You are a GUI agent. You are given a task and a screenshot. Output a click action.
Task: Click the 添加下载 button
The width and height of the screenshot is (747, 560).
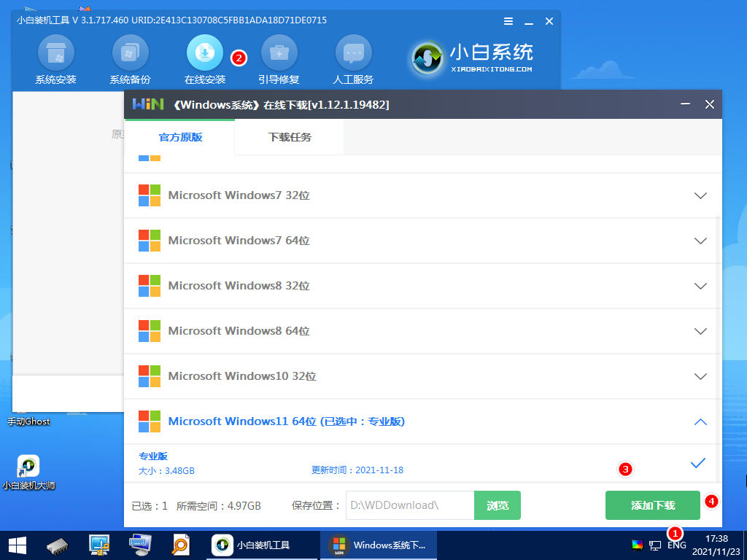(x=653, y=505)
